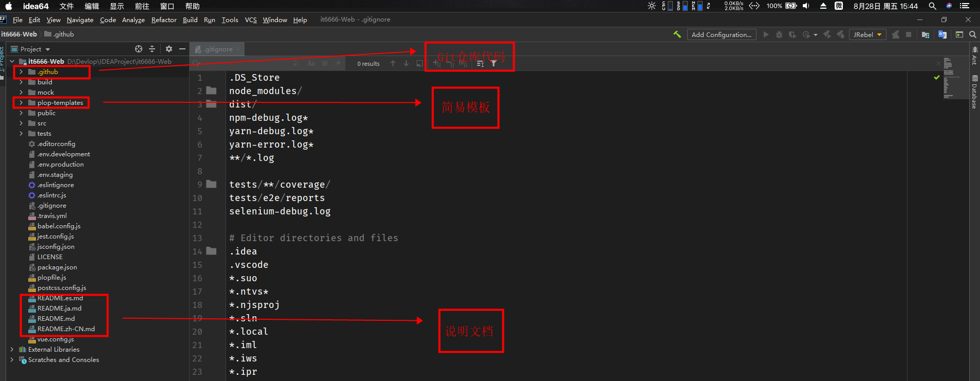Close the .gitignore tab
980x381 pixels.
[x=238, y=49]
